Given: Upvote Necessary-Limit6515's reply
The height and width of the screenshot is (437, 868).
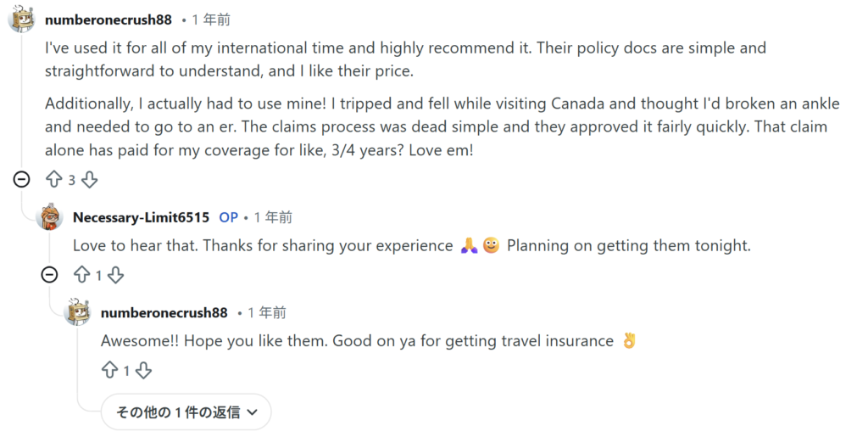Looking at the screenshot, I should [x=82, y=275].
